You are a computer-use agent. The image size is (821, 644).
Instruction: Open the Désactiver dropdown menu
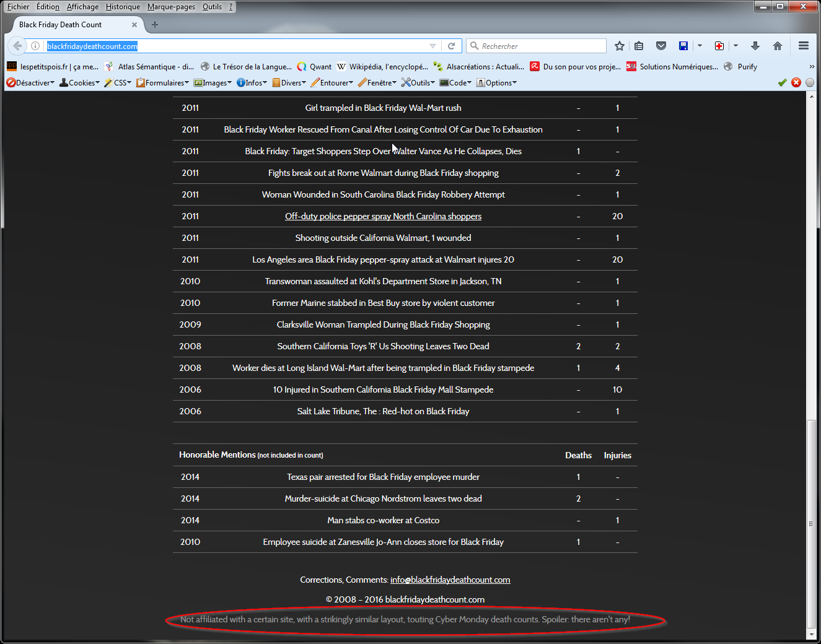point(30,82)
